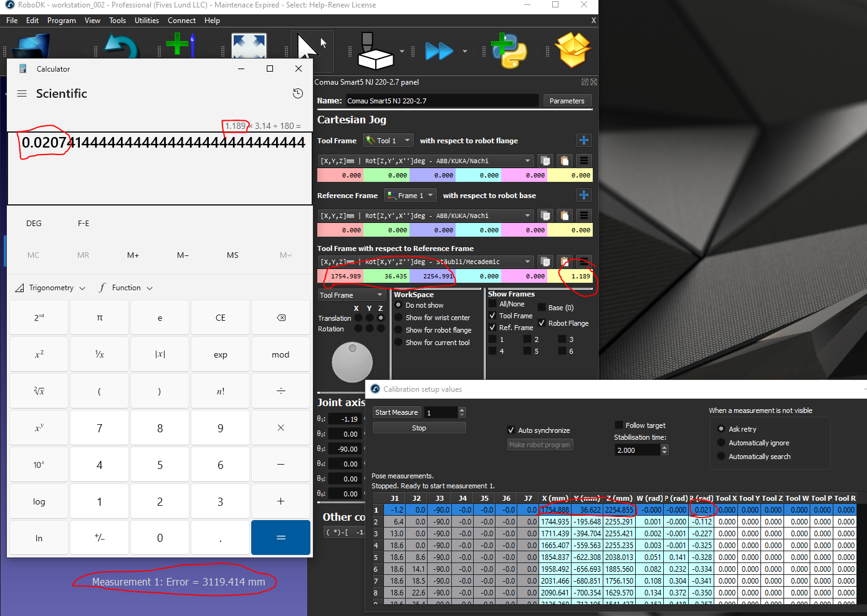Open calculator history clock icon
Image resolution: width=867 pixels, height=616 pixels.
point(298,93)
